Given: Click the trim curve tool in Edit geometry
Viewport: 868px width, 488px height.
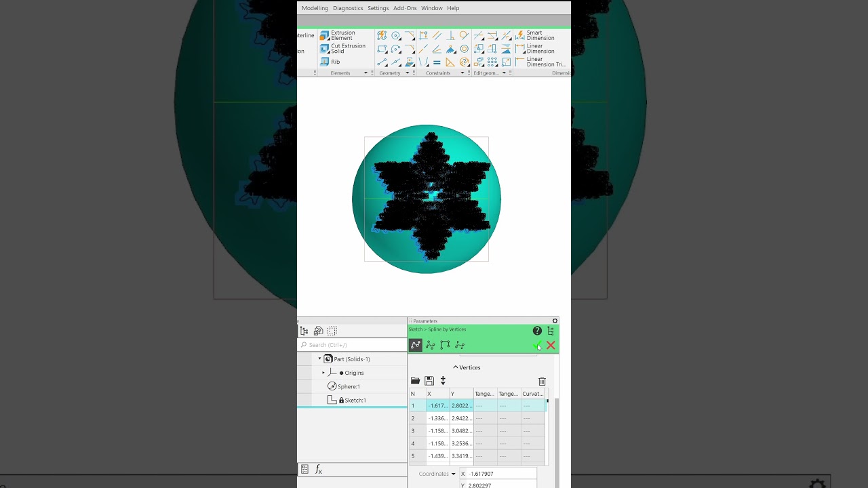Looking at the screenshot, I should 478,35.
